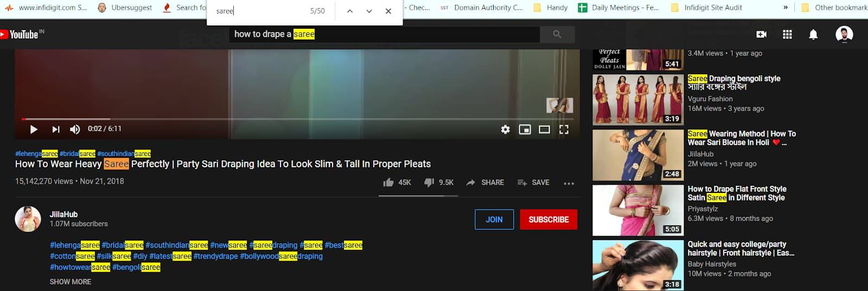This screenshot has width=868, height=291.
Task: Open JilaHub channel name link
Action: click(x=63, y=215)
